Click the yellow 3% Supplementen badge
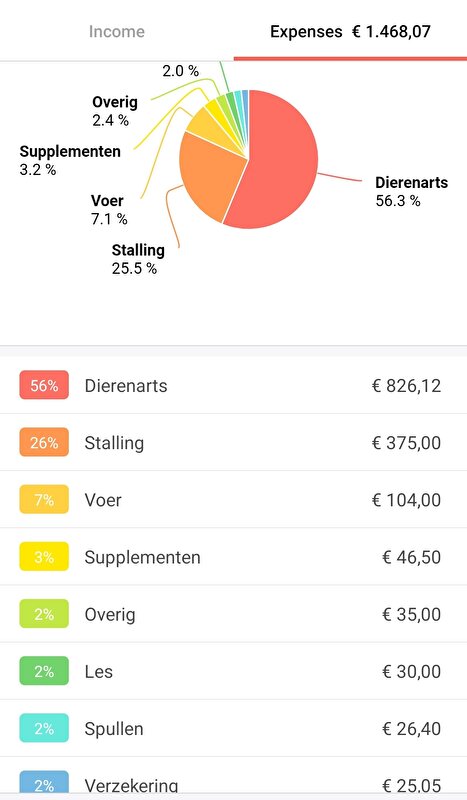Viewport: 467px width, 800px height. (x=44, y=557)
